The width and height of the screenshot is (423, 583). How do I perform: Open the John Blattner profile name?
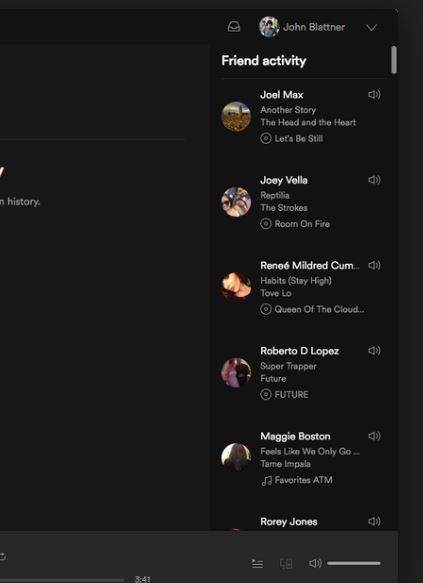point(314,27)
